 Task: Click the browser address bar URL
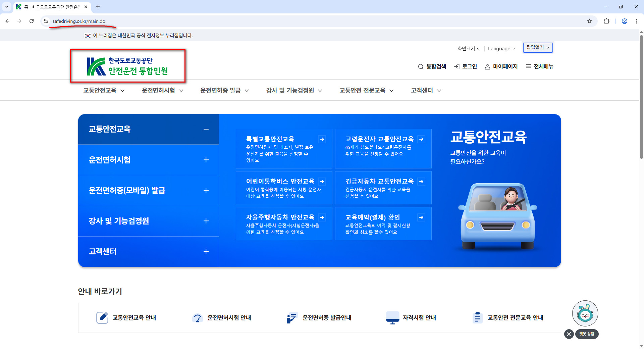79,21
